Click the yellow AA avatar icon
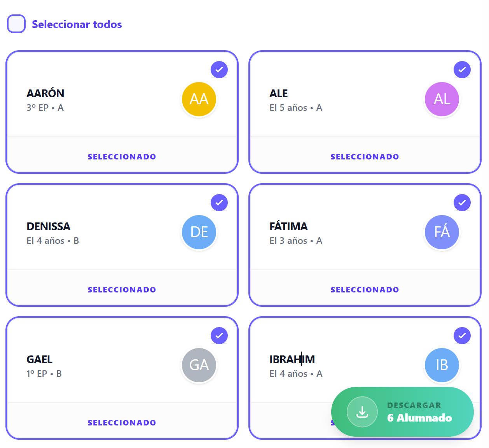This screenshot has height=448, width=489. pos(199,99)
